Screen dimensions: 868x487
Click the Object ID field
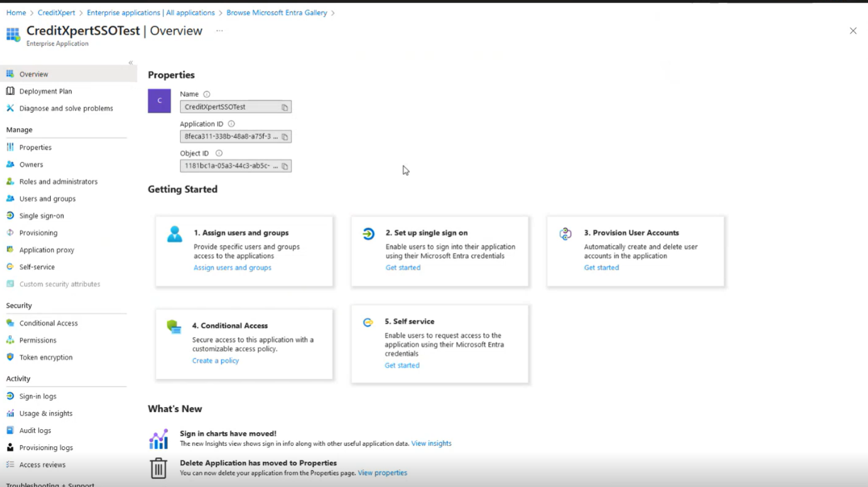[236, 166]
